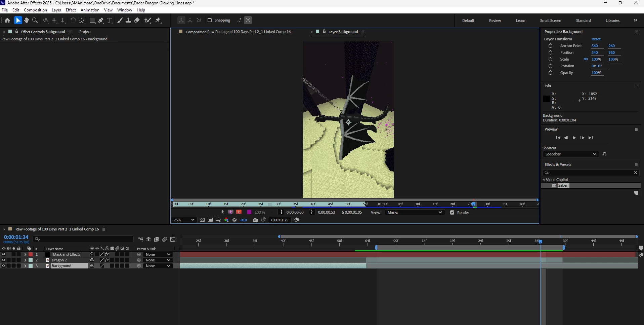This screenshot has height=325, width=644.
Task: Select the Hand tool
Action: tap(27, 21)
